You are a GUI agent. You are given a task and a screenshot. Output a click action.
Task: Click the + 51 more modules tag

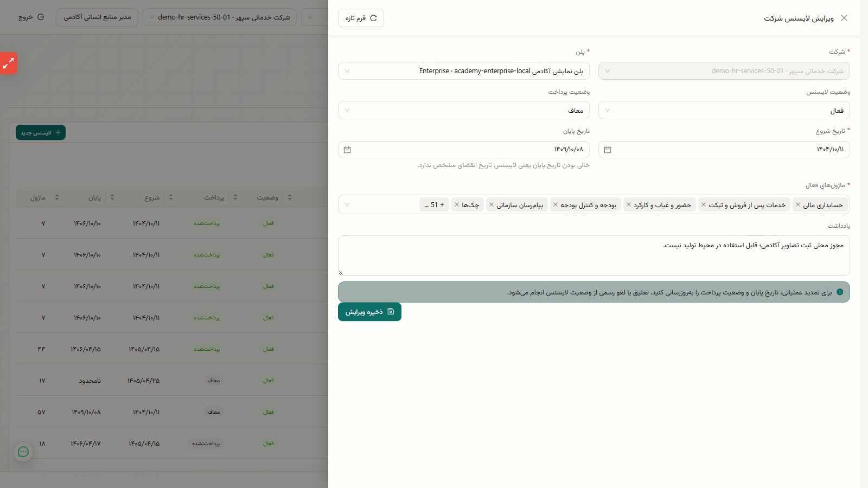pyautogui.click(x=434, y=204)
